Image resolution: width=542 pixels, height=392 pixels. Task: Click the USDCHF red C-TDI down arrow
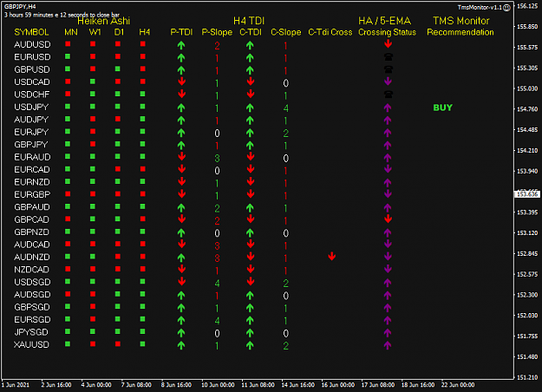coord(251,94)
